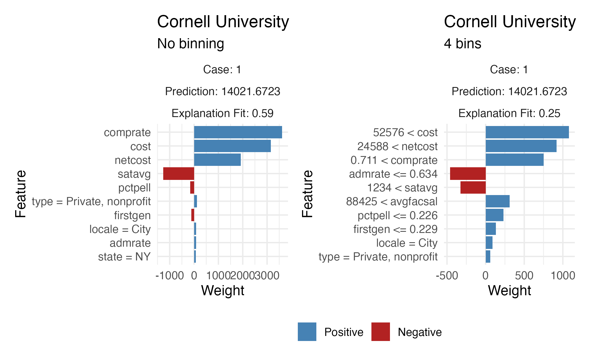Click the 'Negative' legend label text
The width and height of the screenshot is (590, 364).
coord(420,332)
